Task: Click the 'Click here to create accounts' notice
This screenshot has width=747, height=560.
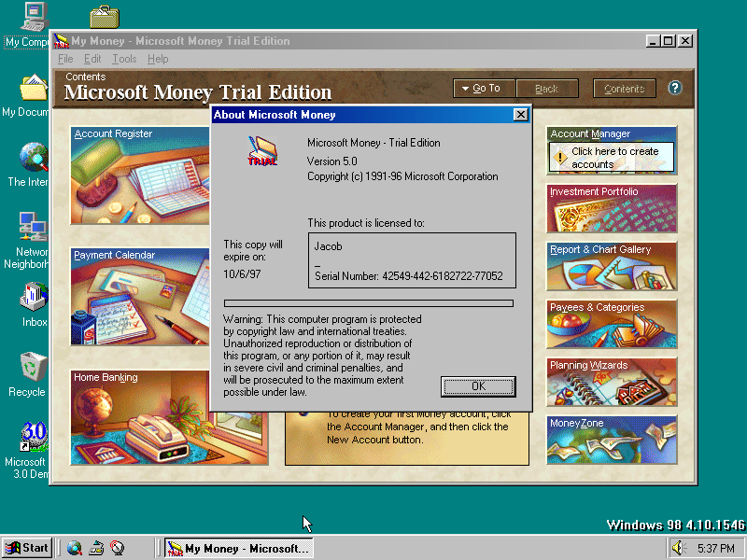Action: [x=612, y=158]
